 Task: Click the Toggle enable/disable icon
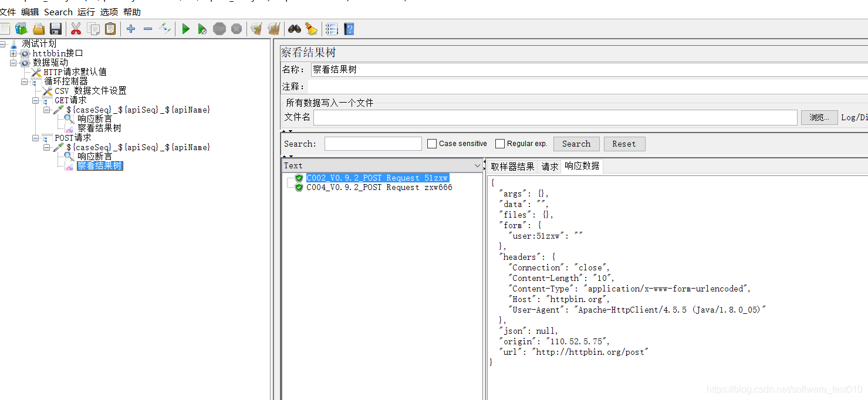pyautogui.click(x=165, y=29)
